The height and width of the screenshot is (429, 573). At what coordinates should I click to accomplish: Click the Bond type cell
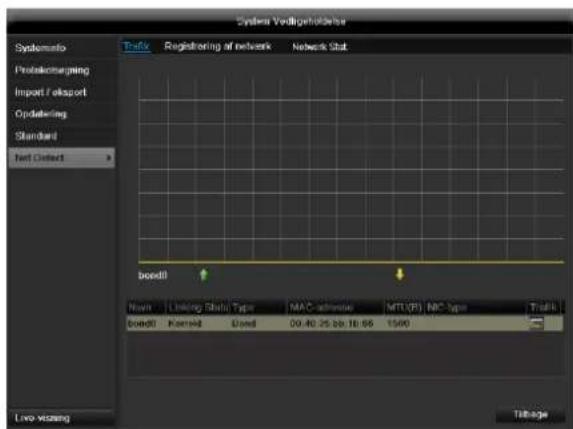(x=244, y=323)
